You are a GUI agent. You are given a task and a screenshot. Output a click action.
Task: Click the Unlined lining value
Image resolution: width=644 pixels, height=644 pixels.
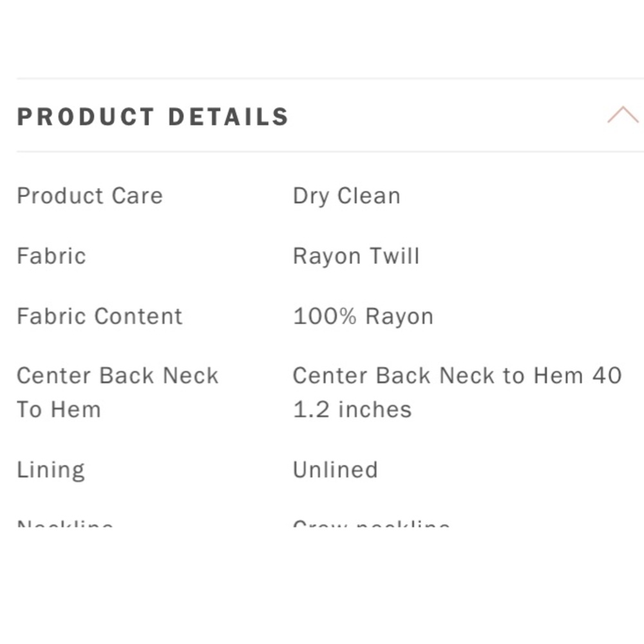click(335, 469)
